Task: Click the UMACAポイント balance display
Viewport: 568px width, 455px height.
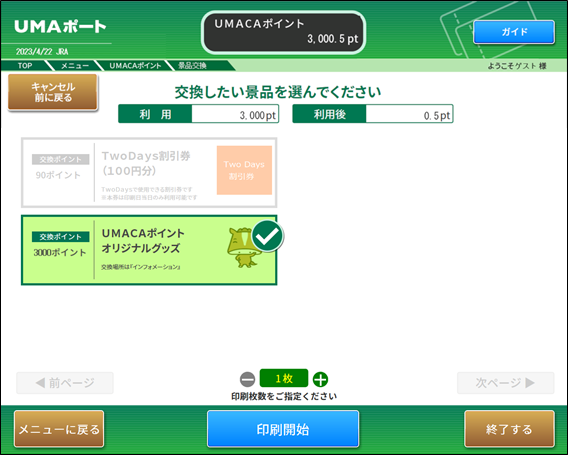Action: pos(283,32)
